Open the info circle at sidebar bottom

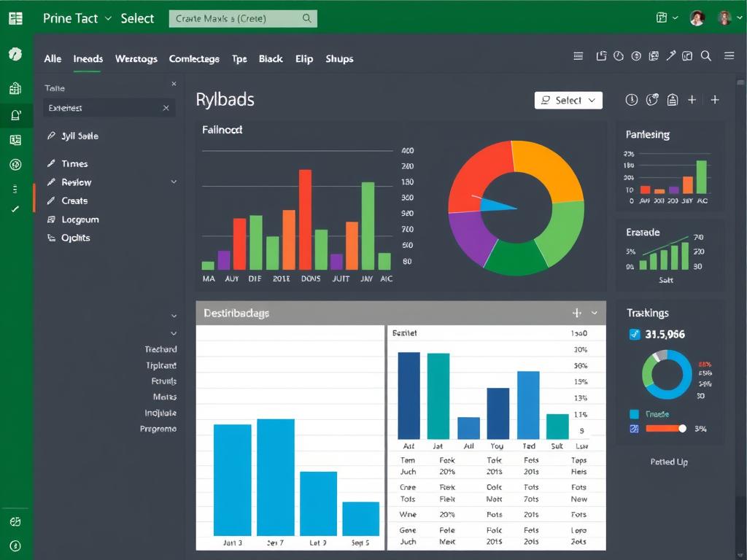[15, 545]
